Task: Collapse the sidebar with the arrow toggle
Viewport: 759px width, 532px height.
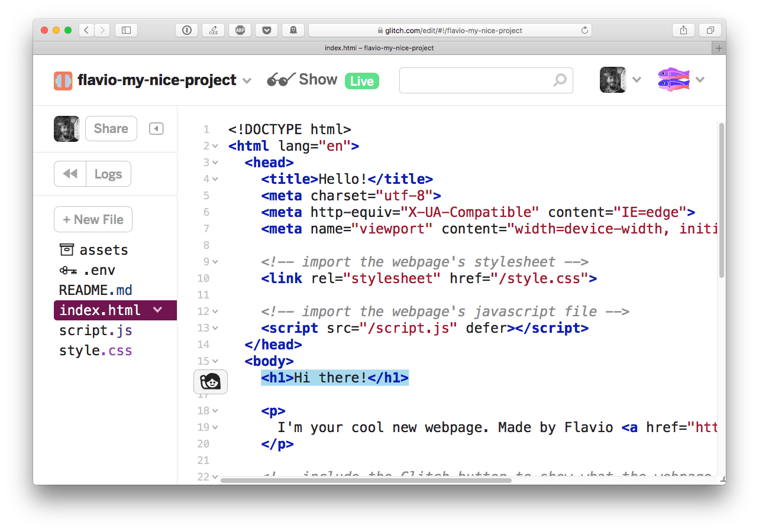Action: (x=156, y=129)
